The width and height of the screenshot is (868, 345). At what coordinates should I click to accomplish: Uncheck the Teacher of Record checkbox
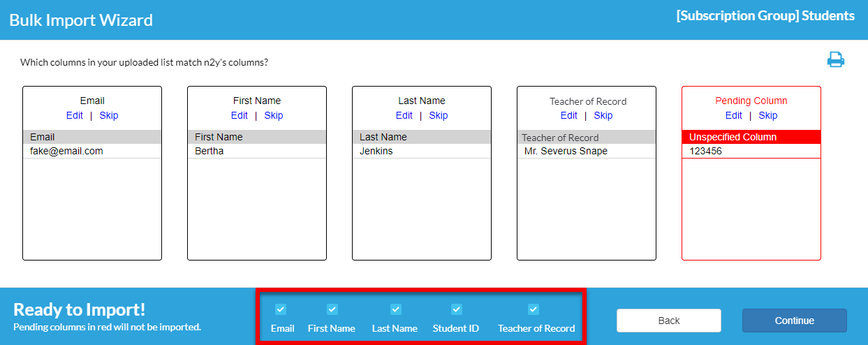point(534,309)
